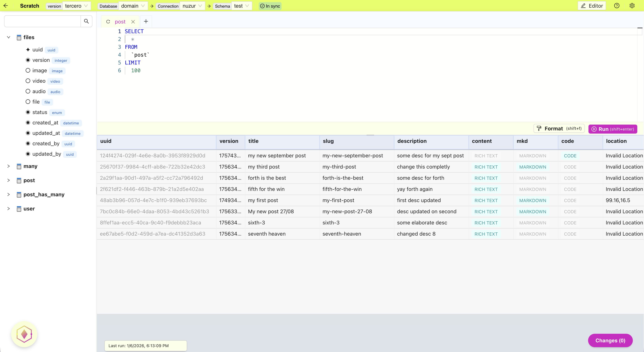Toggle the status field radio circle
Viewport: 644px width, 352px height.
tap(28, 112)
